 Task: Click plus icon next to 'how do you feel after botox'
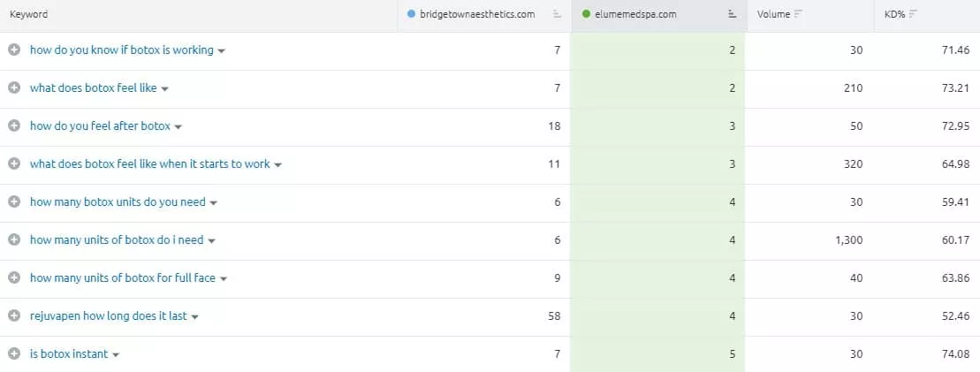[x=14, y=126]
